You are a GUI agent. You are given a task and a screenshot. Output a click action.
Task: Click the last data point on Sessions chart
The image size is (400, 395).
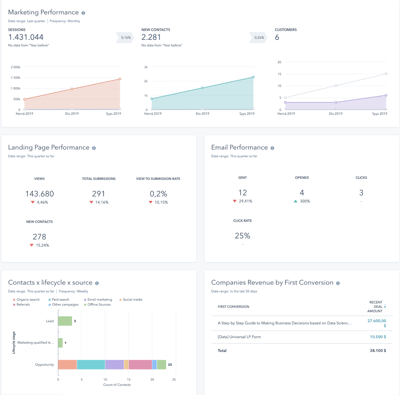120,79
